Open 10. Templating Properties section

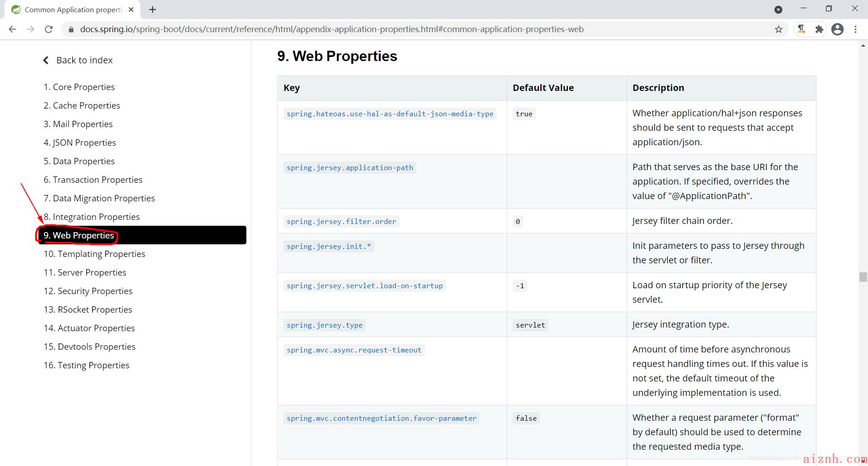tap(94, 254)
